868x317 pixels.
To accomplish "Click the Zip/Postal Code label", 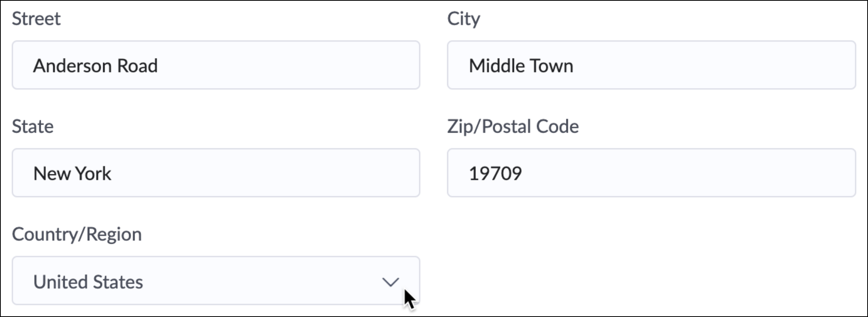I will pyautogui.click(x=513, y=126).
